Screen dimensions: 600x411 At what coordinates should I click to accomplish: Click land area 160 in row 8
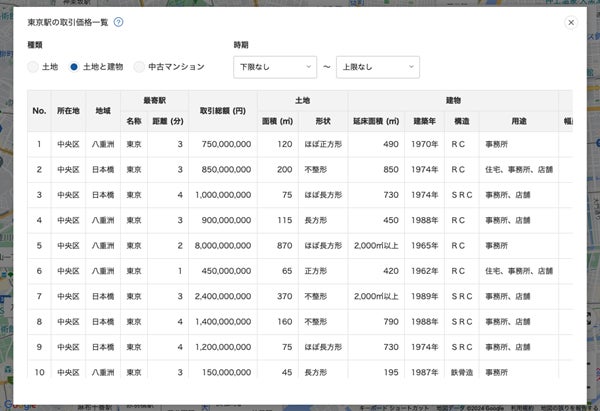coord(285,321)
